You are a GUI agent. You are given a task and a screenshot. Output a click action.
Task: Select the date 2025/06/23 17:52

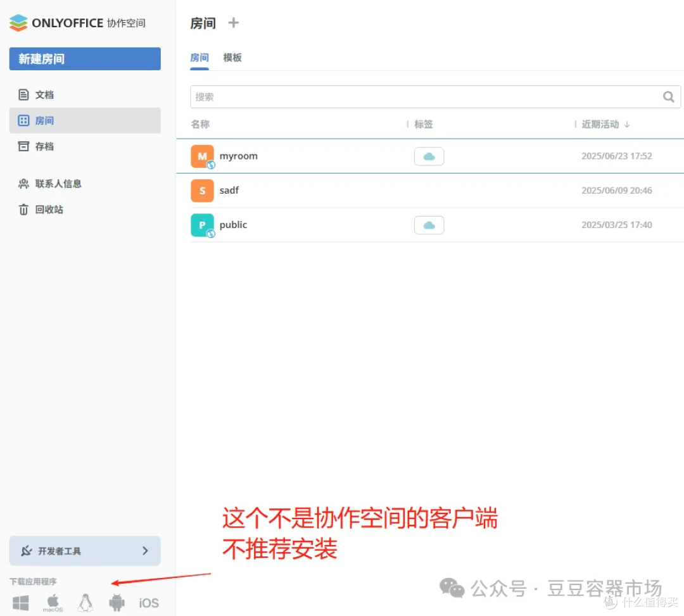[617, 156]
